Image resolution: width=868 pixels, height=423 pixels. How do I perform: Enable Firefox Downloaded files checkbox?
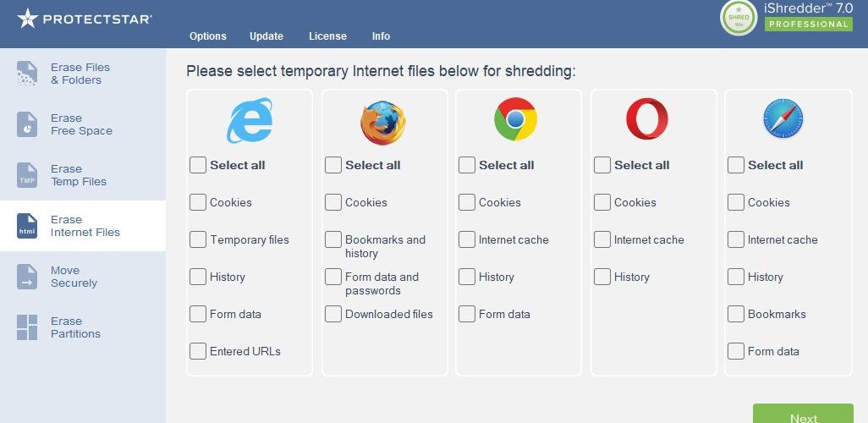(332, 314)
